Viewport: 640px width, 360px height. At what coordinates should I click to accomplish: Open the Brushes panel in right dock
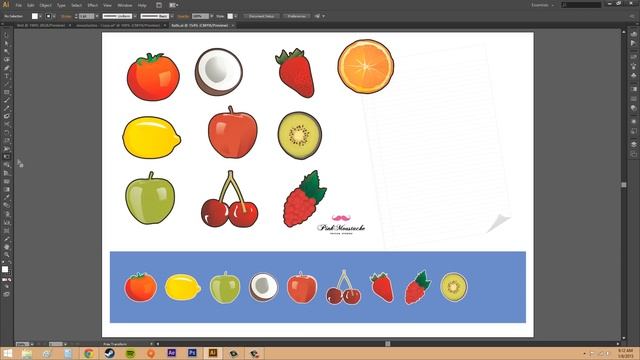tap(633, 66)
